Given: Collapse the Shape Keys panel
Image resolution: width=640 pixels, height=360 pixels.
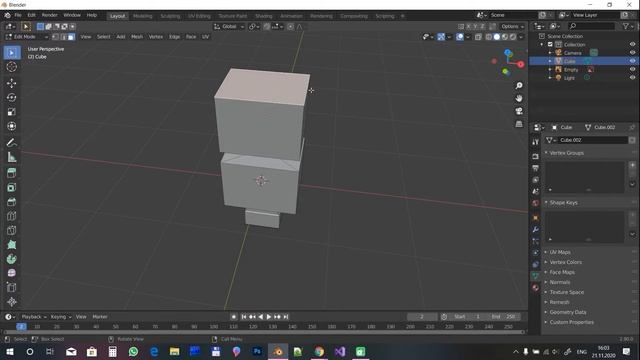Looking at the screenshot, I should click(x=563, y=203).
